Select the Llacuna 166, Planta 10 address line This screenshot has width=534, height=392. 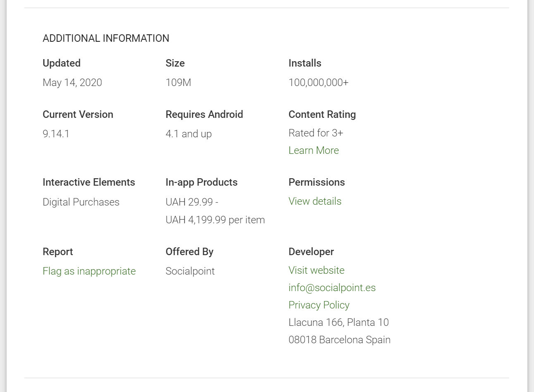tap(338, 323)
